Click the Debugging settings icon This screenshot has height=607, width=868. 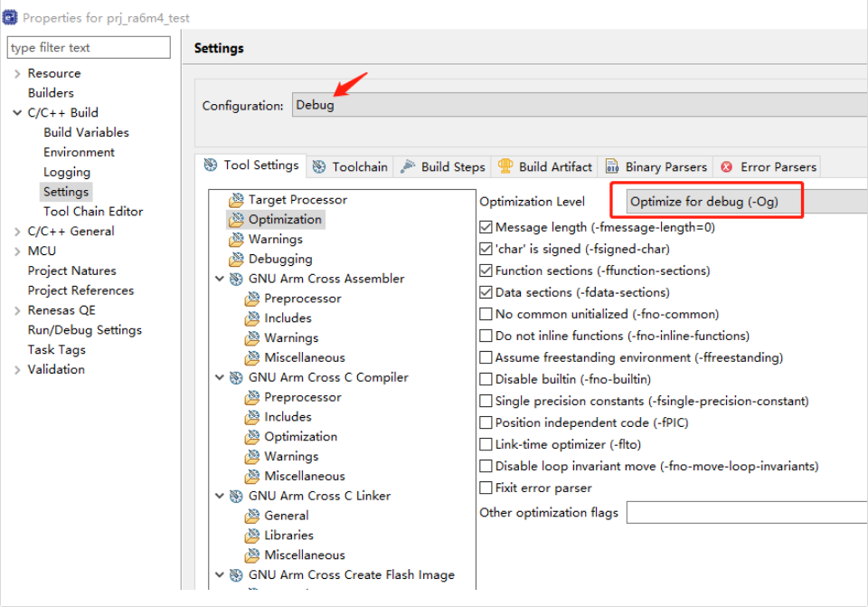(x=236, y=259)
